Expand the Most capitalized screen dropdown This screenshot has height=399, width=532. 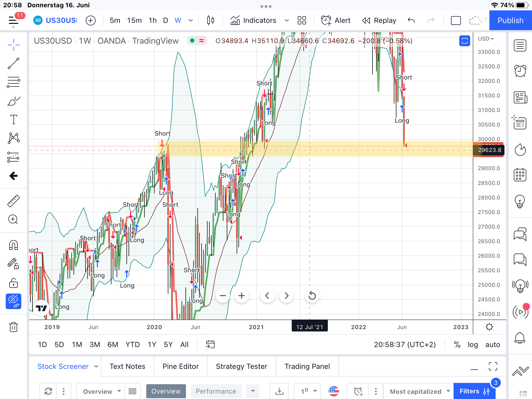tap(448, 391)
